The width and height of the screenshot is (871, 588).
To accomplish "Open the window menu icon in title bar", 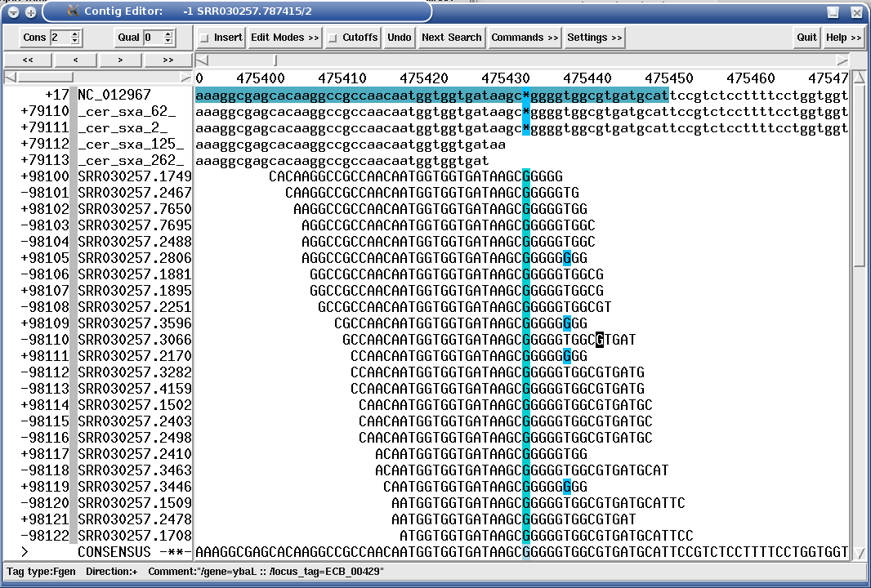I will click(x=13, y=11).
